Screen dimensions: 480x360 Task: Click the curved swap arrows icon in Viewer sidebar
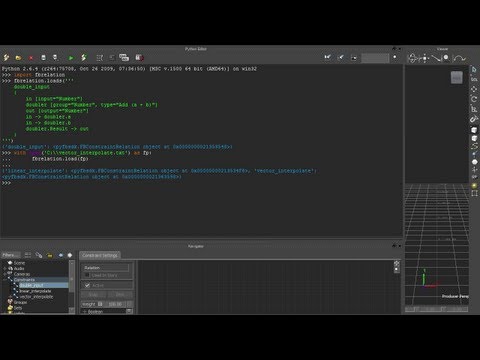[474, 146]
